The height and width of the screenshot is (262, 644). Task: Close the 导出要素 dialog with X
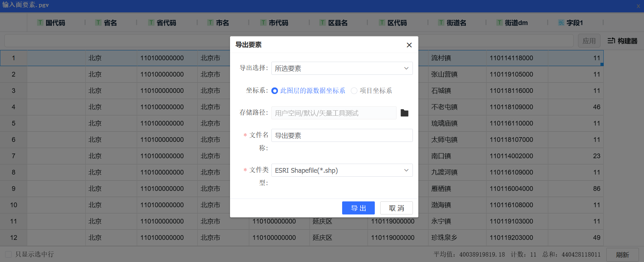tap(409, 45)
